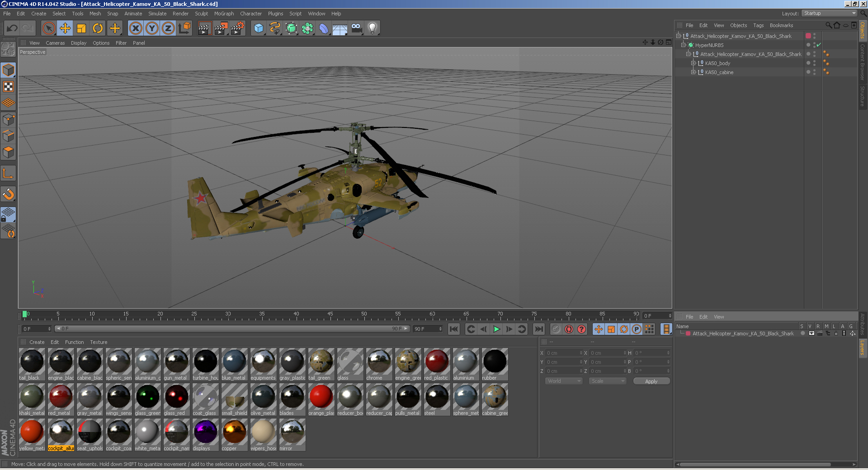Switch to Texture mode checkerboard icon
The height and width of the screenshot is (470, 868).
coord(8,86)
